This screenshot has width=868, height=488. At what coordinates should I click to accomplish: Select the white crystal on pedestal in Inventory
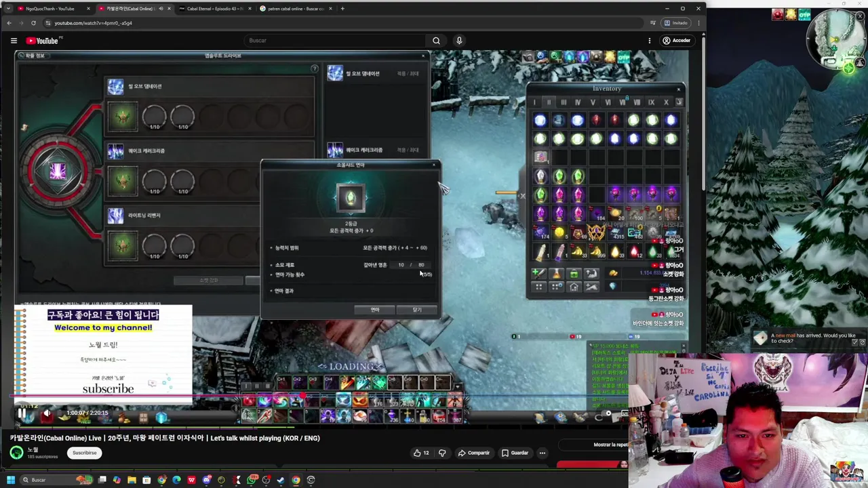pos(540,177)
